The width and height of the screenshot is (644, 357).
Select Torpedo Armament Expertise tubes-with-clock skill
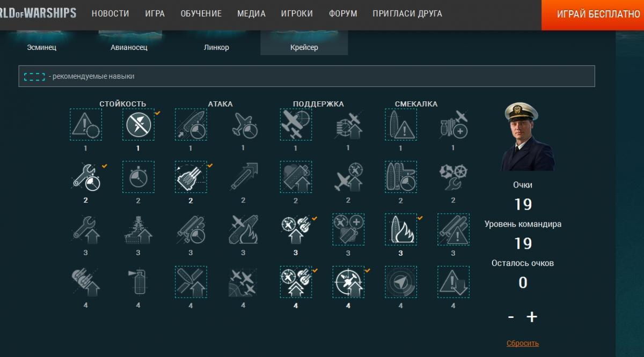coord(191,229)
